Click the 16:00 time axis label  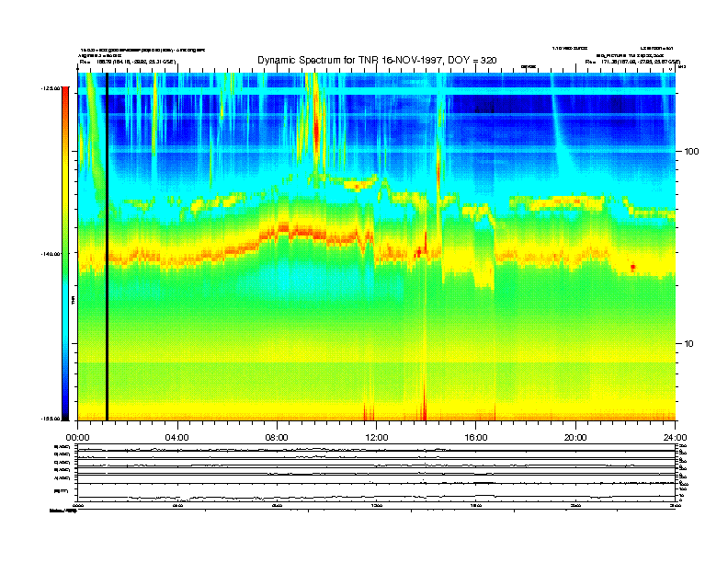tap(476, 438)
